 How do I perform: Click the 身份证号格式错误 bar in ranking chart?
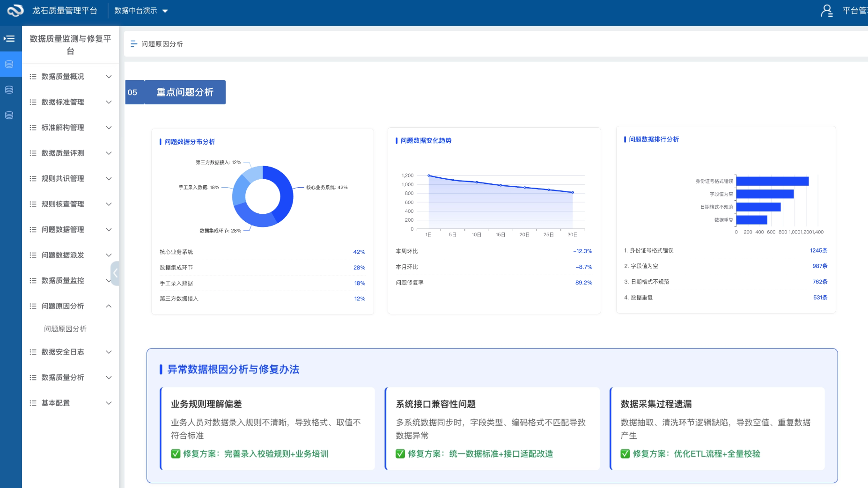point(772,181)
